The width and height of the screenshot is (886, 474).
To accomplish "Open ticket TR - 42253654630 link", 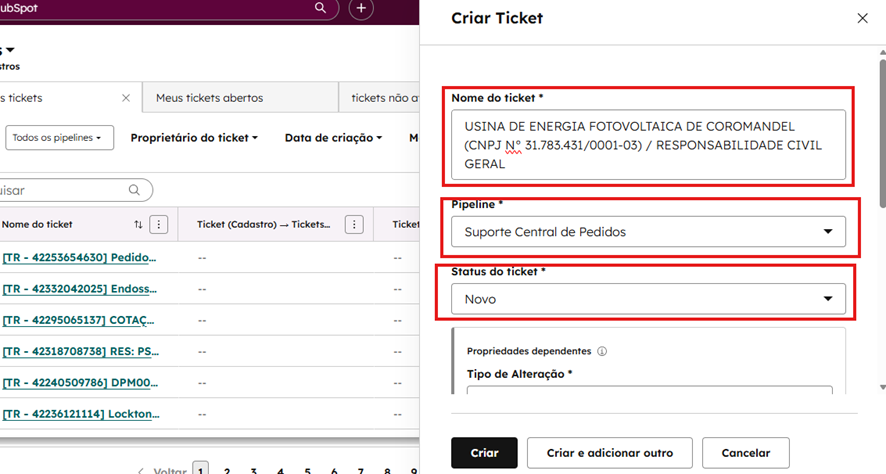I will [80, 258].
